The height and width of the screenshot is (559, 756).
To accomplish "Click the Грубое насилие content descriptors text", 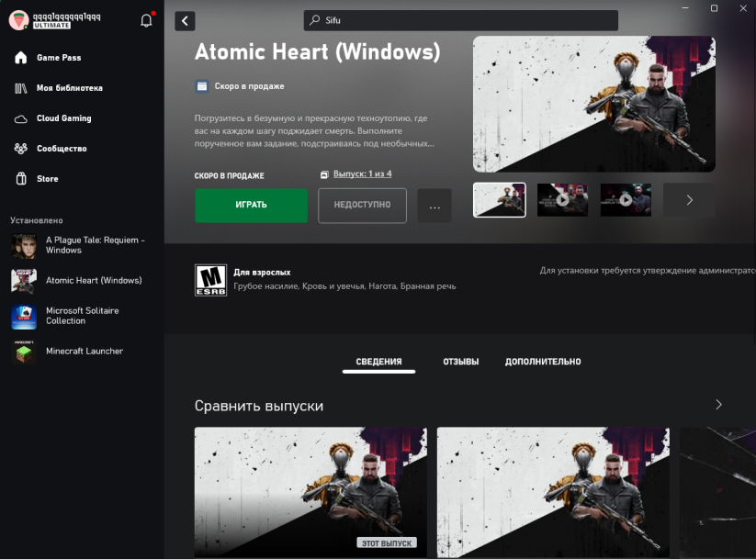I will [x=344, y=286].
